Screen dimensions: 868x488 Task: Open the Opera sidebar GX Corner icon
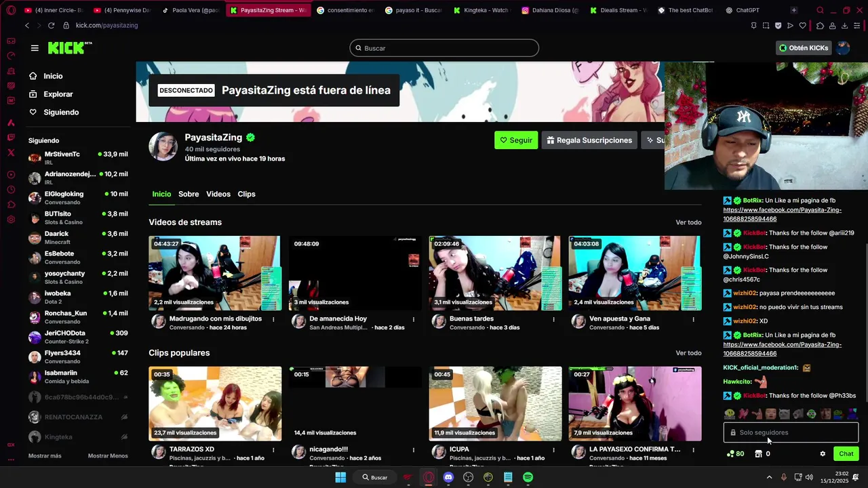pyautogui.click(x=11, y=41)
